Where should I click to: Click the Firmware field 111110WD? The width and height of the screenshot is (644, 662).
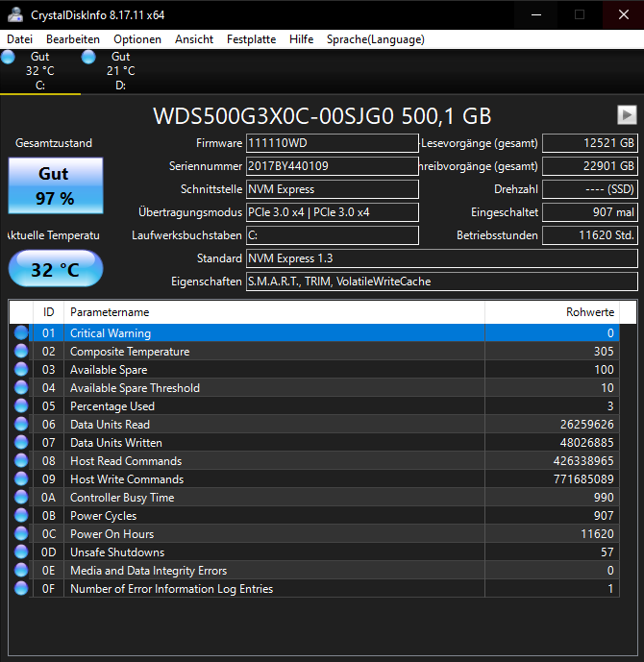[333, 143]
